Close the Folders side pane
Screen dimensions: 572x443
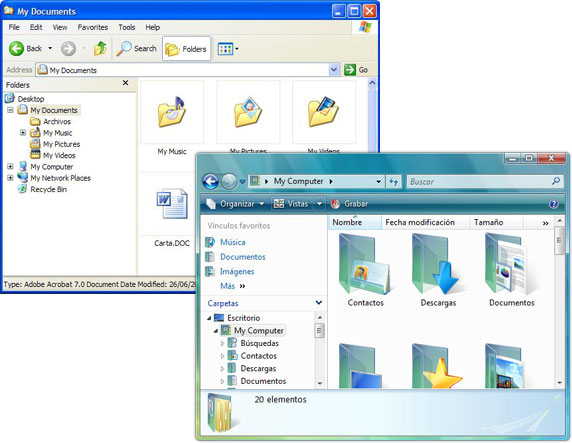tap(125, 83)
